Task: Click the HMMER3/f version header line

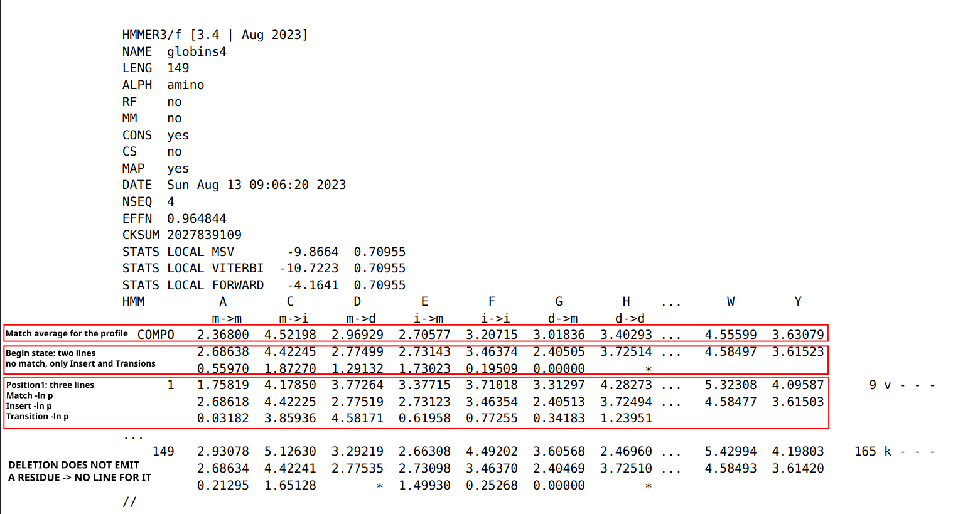Action: point(215,35)
